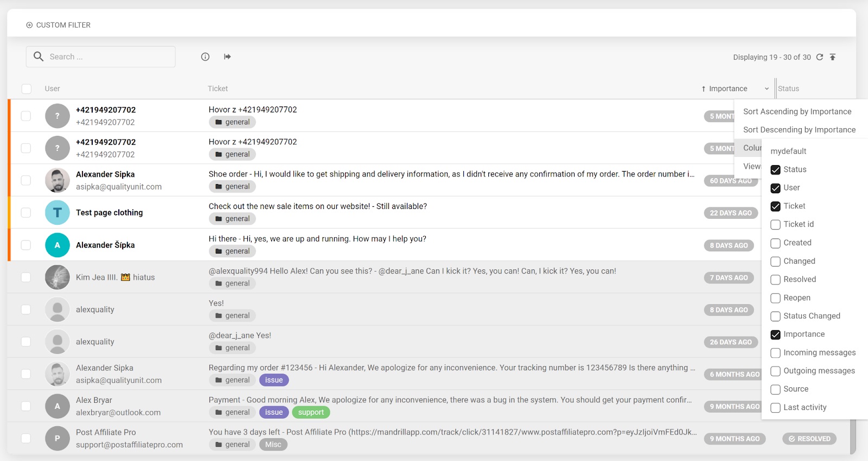Click the Kim Jea profile picture
The width and height of the screenshot is (868, 461).
pyautogui.click(x=58, y=277)
